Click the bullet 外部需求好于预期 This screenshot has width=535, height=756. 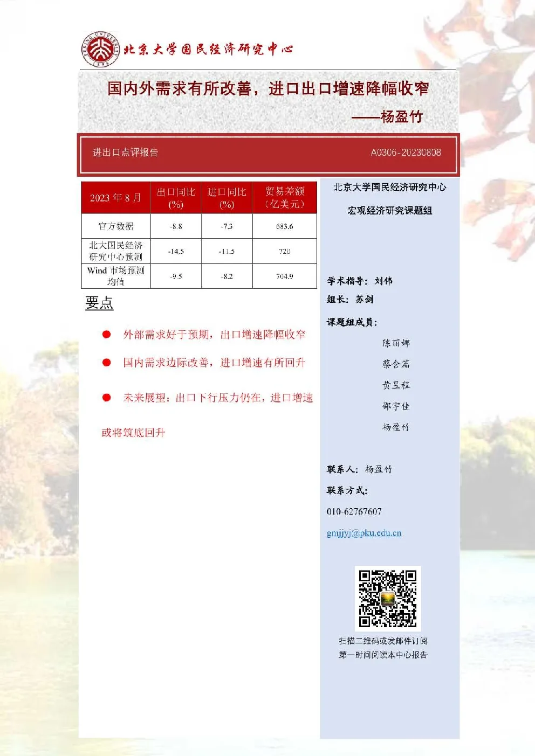point(166,335)
